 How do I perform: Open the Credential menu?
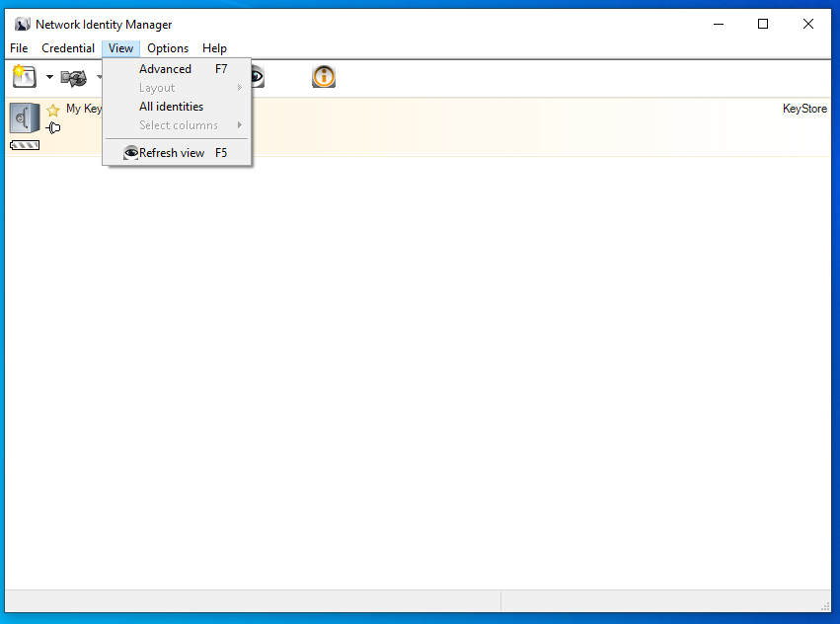coord(68,48)
